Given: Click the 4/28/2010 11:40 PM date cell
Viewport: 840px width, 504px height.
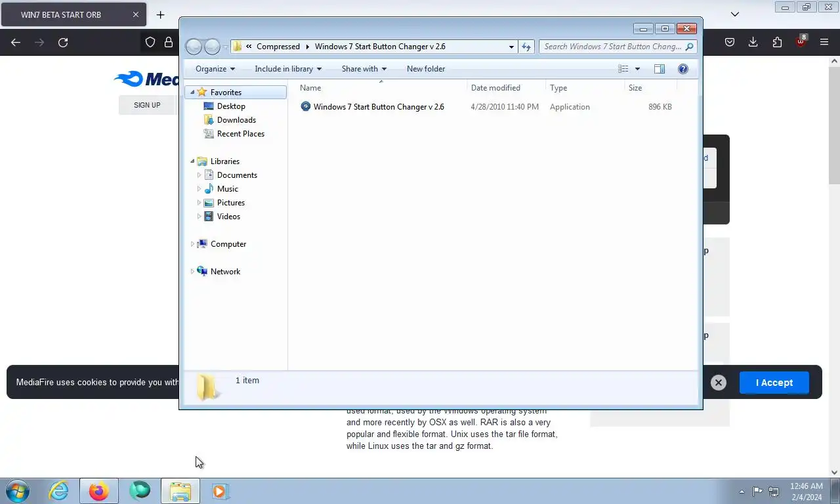Looking at the screenshot, I should pyautogui.click(x=505, y=107).
